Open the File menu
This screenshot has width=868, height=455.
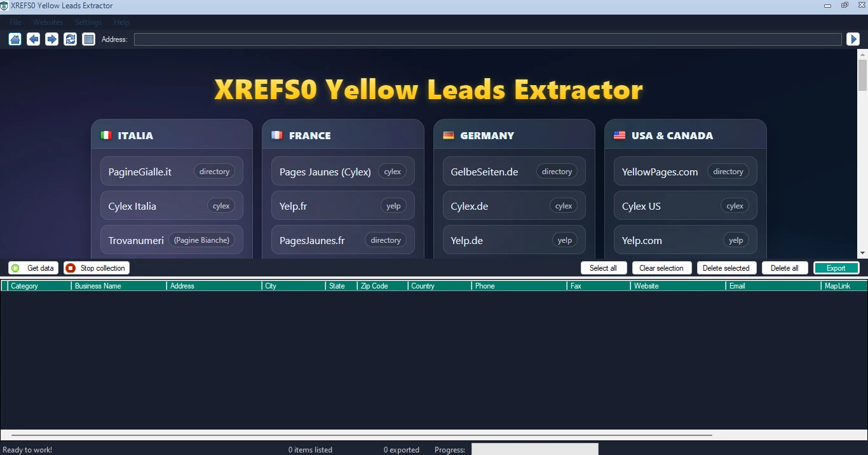point(15,22)
